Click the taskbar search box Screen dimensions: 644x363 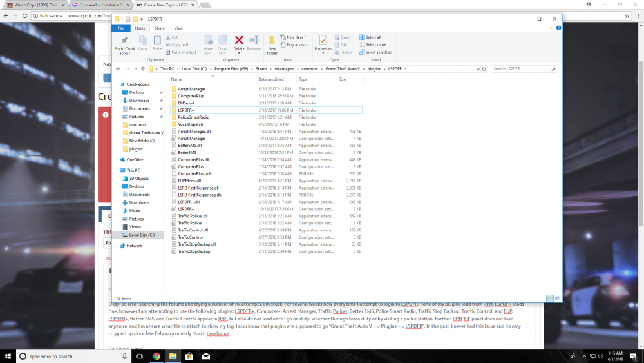coord(74,357)
